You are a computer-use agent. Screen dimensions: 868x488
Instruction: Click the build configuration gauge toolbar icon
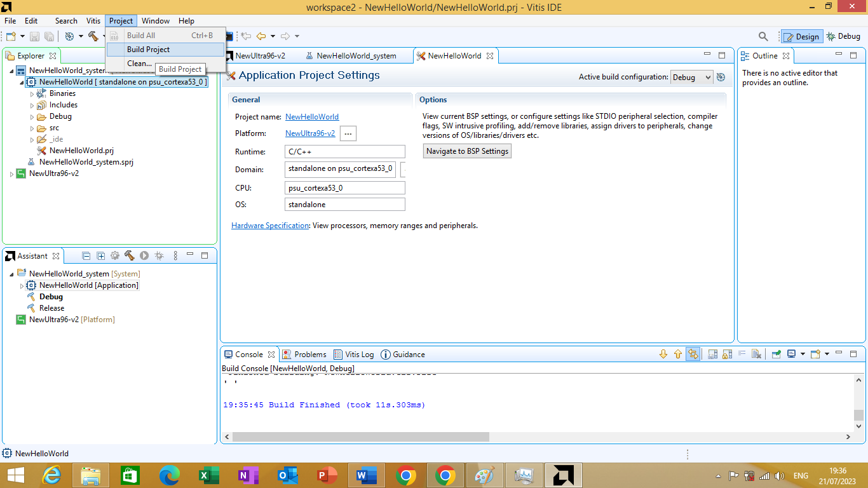69,36
